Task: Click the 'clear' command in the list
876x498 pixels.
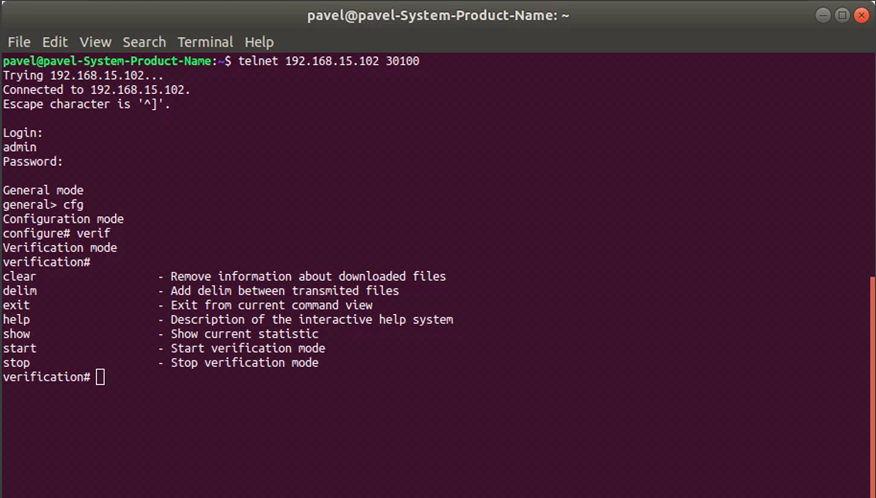Action: coord(19,277)
